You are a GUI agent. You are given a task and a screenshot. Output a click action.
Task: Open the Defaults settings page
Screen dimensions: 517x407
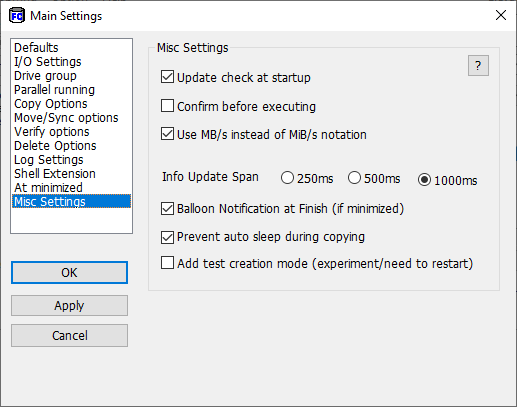click(36, 48)
